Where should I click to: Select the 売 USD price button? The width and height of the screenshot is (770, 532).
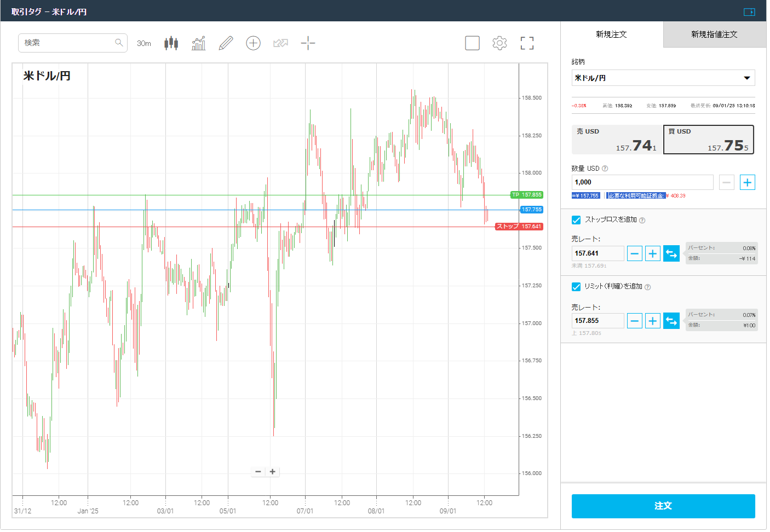pyautogui.click(x=617, y=140)
